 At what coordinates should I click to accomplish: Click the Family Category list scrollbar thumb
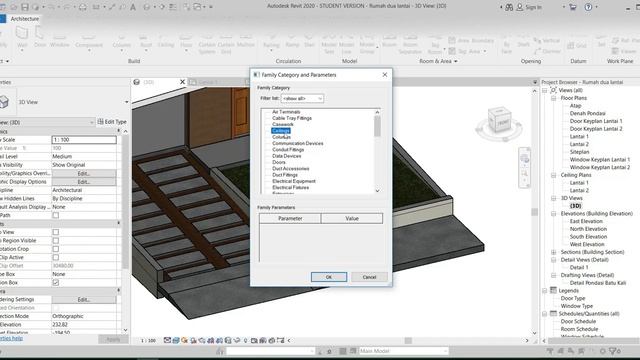tap(377, 126)
